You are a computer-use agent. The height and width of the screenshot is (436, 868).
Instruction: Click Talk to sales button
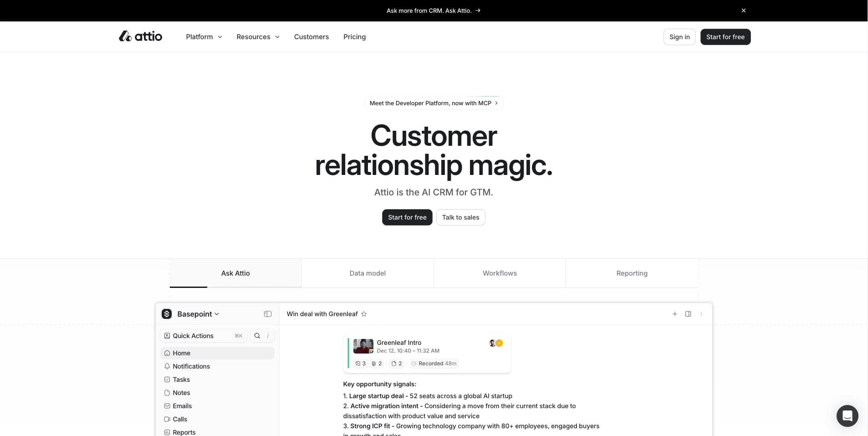(460, 217)
